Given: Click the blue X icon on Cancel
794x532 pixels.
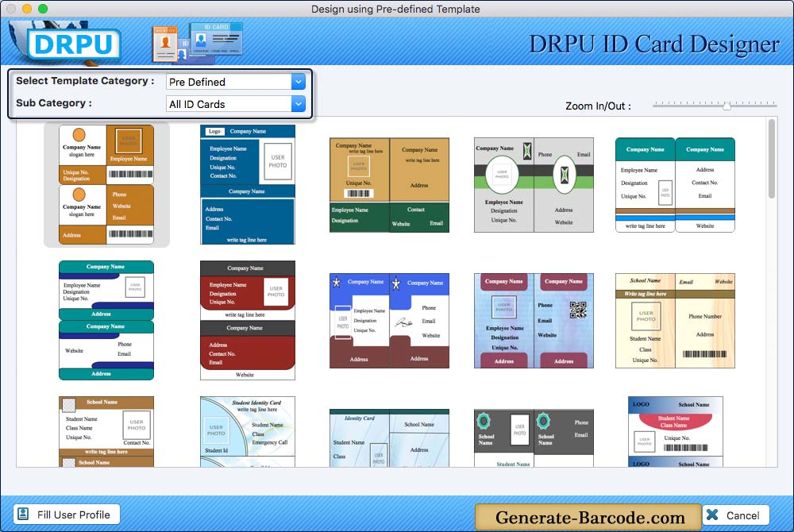Looking at the screenshot, I should [712, 515].
